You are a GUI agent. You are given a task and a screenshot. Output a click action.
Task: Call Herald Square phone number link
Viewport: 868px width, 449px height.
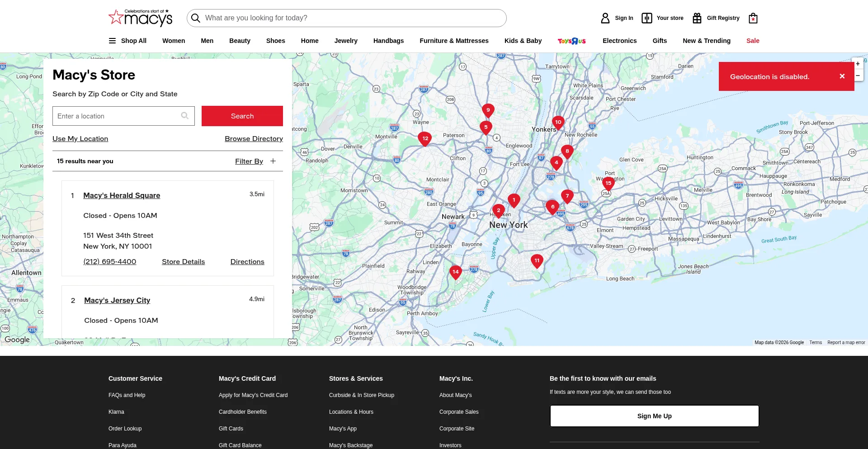coord(110,262)
